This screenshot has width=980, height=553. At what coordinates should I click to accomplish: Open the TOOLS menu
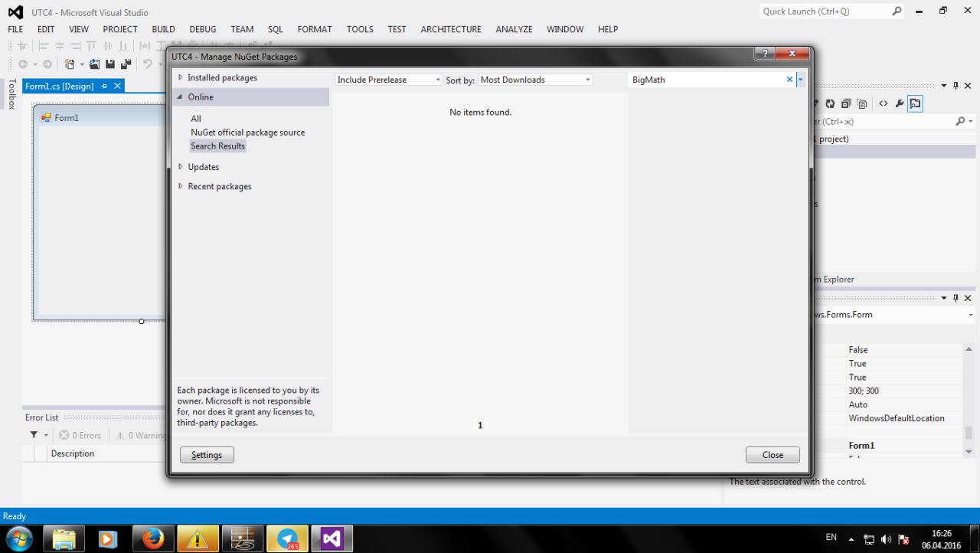click(x=360, y=29)
